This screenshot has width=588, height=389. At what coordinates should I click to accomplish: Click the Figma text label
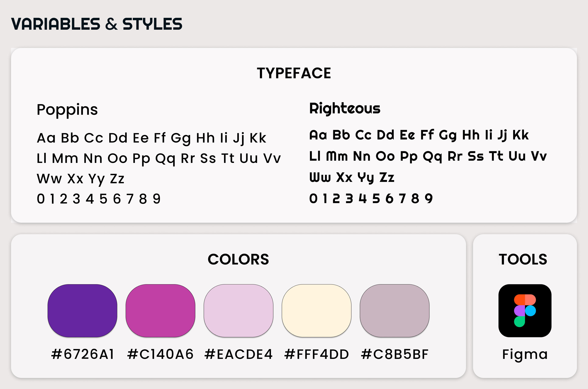525,354
